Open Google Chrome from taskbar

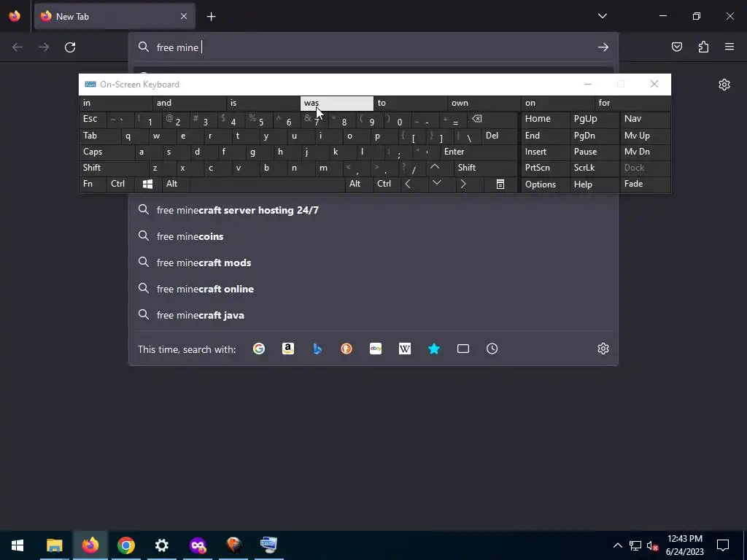tap(125, 545)
